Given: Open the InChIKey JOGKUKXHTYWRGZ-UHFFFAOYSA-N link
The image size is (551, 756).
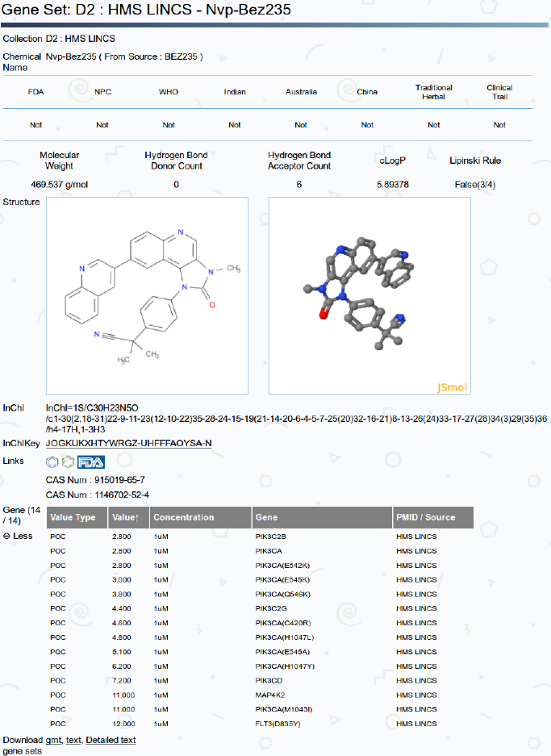Looking at the screenshot, I should pos(129,443).
